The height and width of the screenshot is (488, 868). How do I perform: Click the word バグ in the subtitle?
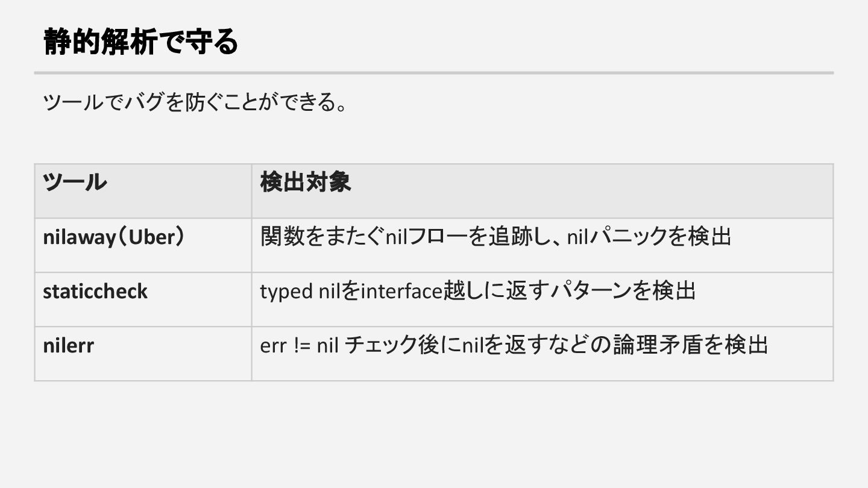tap(144, 102)
